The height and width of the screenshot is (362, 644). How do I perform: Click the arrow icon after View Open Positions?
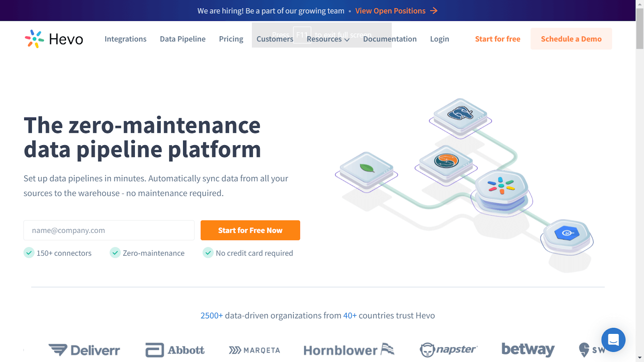(x=434, y=10)
